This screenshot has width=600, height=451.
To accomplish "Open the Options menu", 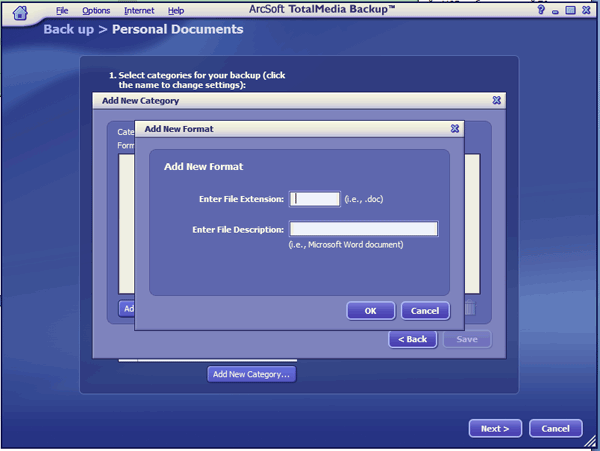I will point(96,11).
